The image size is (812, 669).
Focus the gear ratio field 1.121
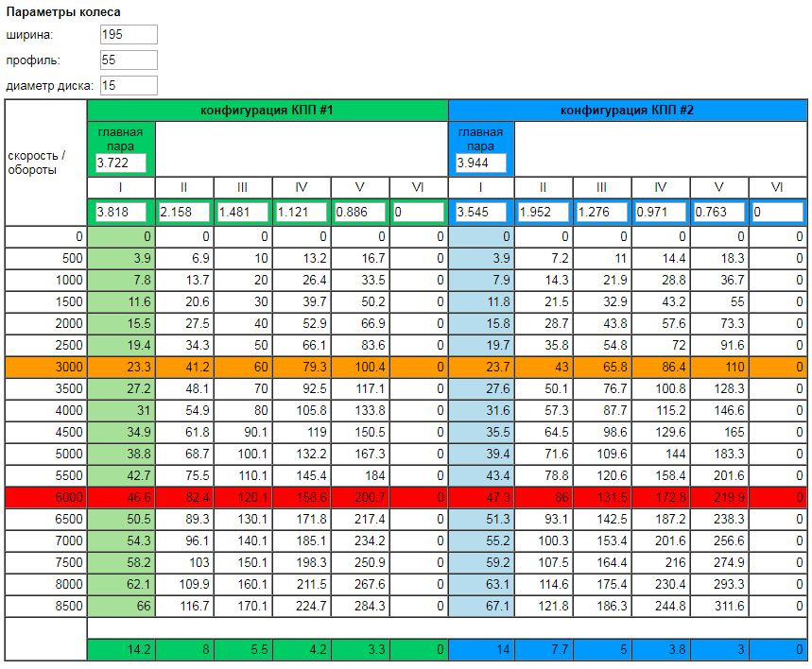pos(301,213)
